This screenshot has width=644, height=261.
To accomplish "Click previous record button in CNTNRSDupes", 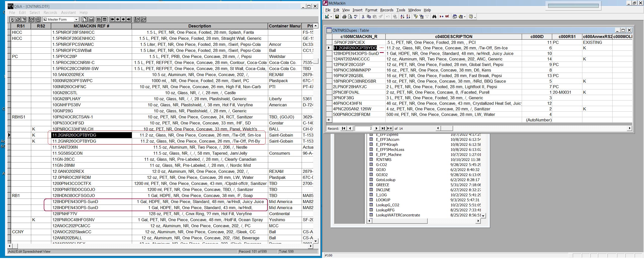I will [x=350, y=128].
